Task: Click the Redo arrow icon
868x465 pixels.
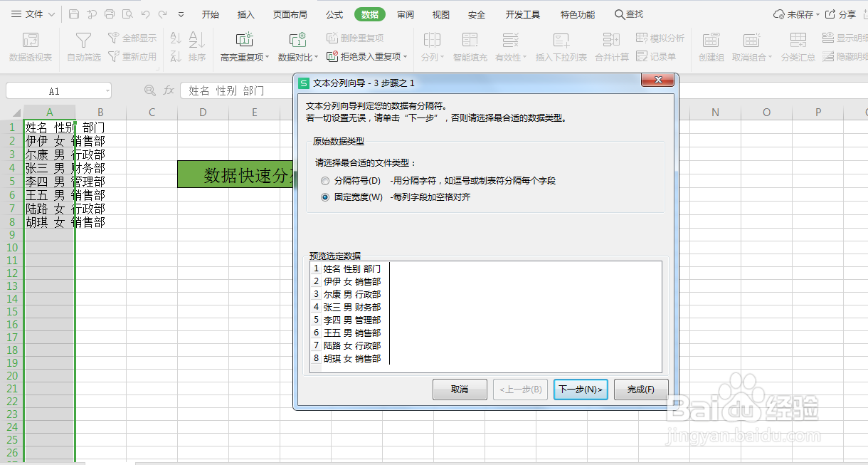Action: (x=163, y=14)
